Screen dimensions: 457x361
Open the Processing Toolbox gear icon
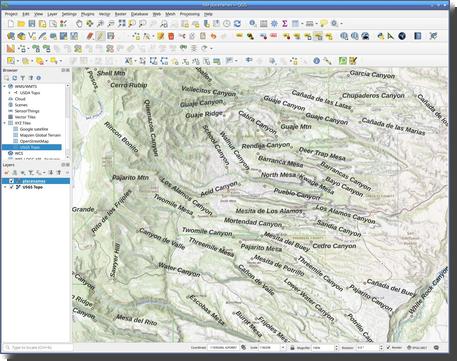click(x=274, y=24)
